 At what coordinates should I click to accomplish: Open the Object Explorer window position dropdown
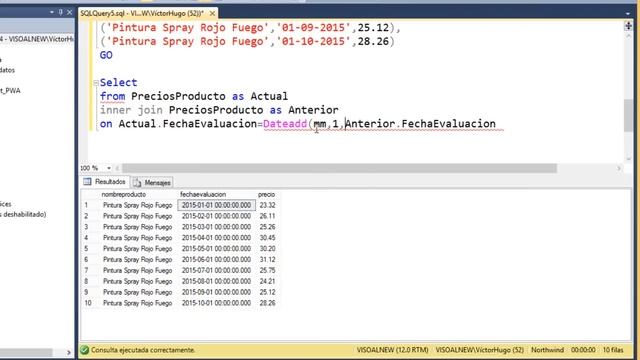click(52, 12)
